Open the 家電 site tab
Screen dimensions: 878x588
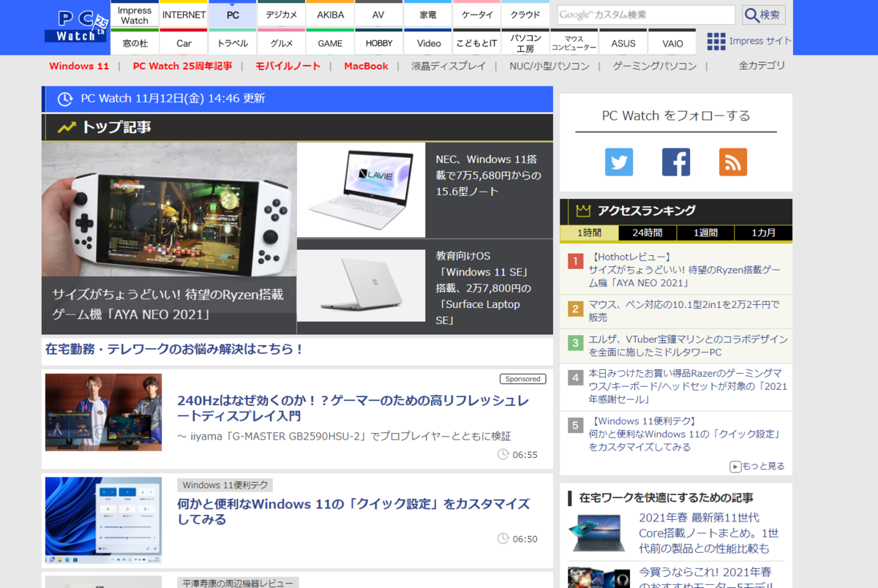point(428,15)
